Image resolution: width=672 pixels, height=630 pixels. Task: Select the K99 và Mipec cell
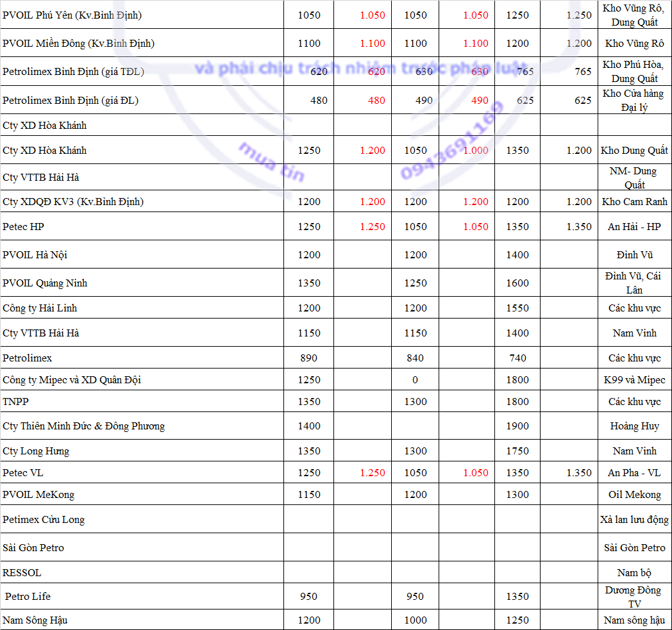[634, 379]
